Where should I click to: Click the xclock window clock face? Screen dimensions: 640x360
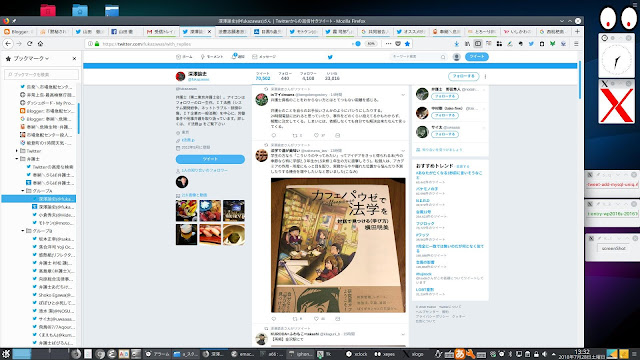coord(616,60)
